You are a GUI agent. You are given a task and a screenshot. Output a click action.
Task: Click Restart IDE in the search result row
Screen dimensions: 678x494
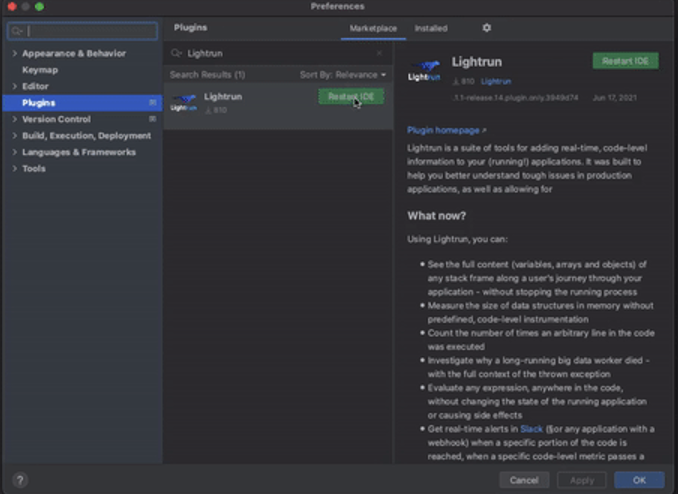coord(351,96)
